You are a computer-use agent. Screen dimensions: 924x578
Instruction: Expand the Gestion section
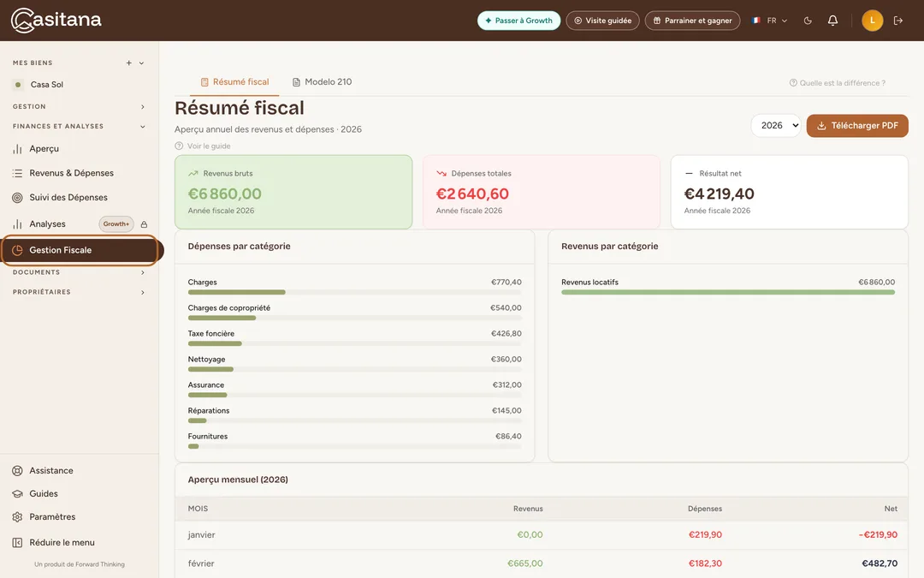[x=79, y=107]
